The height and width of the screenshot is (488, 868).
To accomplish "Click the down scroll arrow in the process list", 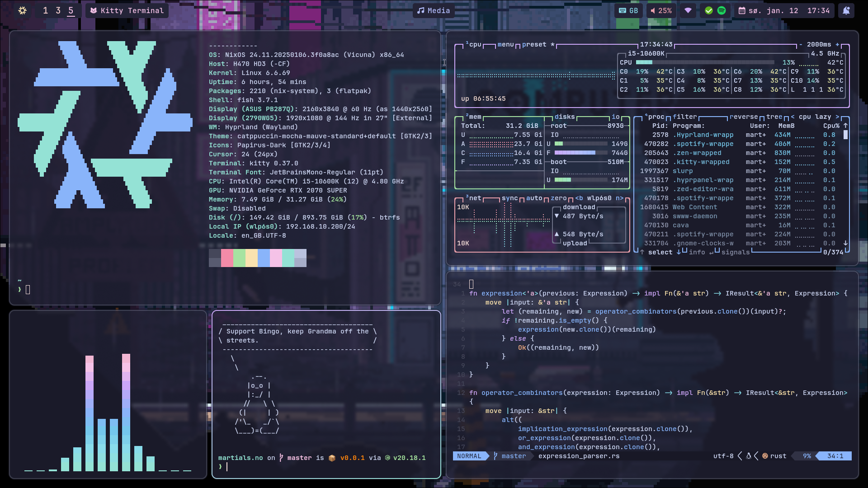I will point(845,243).
